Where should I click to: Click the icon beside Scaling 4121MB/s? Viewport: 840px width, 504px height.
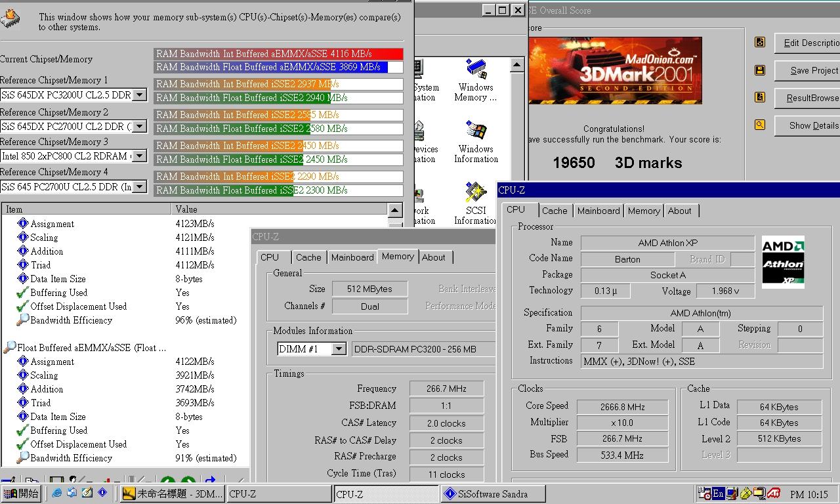coord(23,237)
